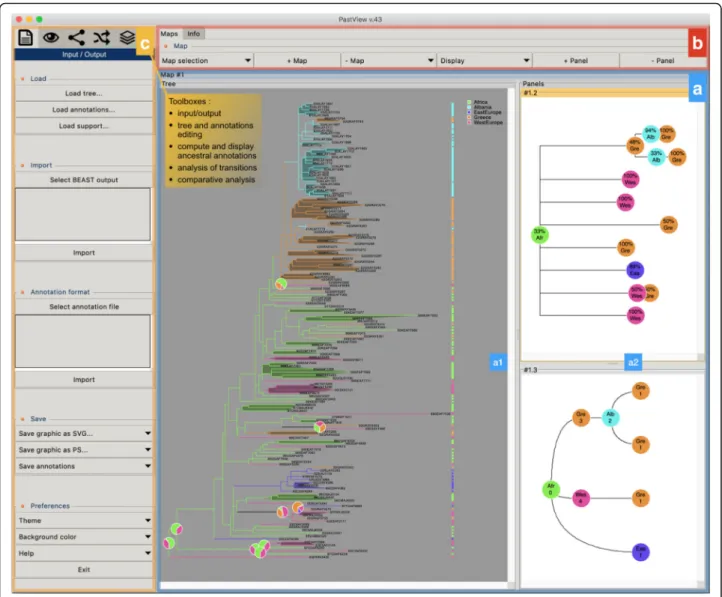Image resolution: width=722 pixels, height=597 pixels.
Task: Open the Background color dropdown
Action: point(84,537)
